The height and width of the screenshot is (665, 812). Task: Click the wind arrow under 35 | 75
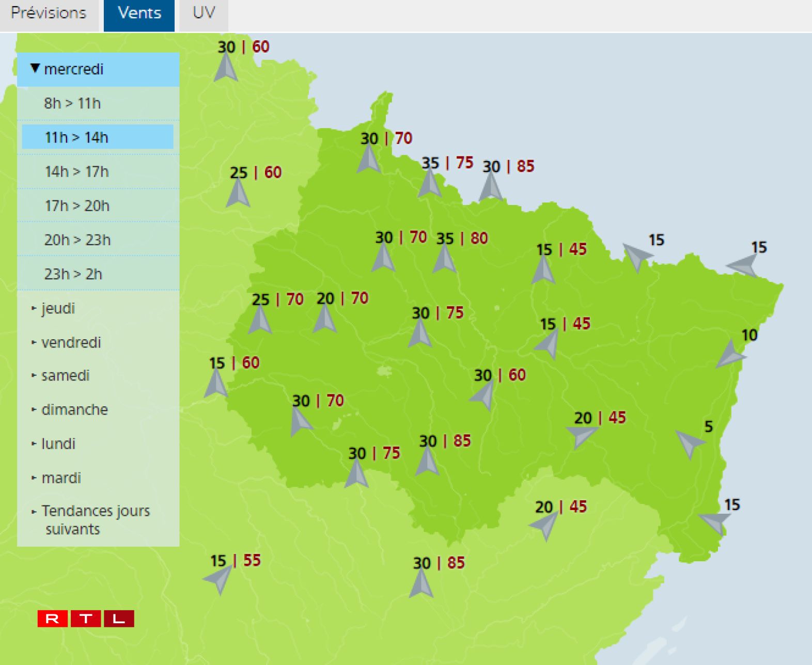429,183
